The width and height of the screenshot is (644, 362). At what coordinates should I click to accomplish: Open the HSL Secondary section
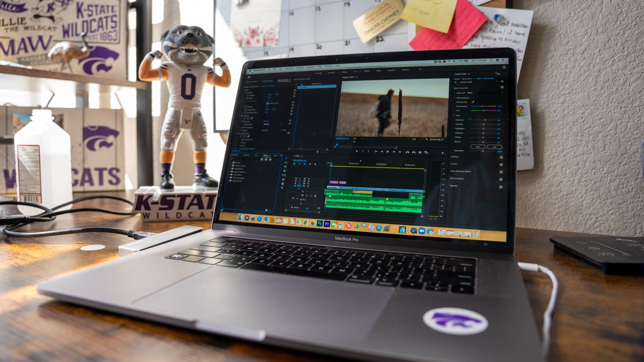coord(457,179)
